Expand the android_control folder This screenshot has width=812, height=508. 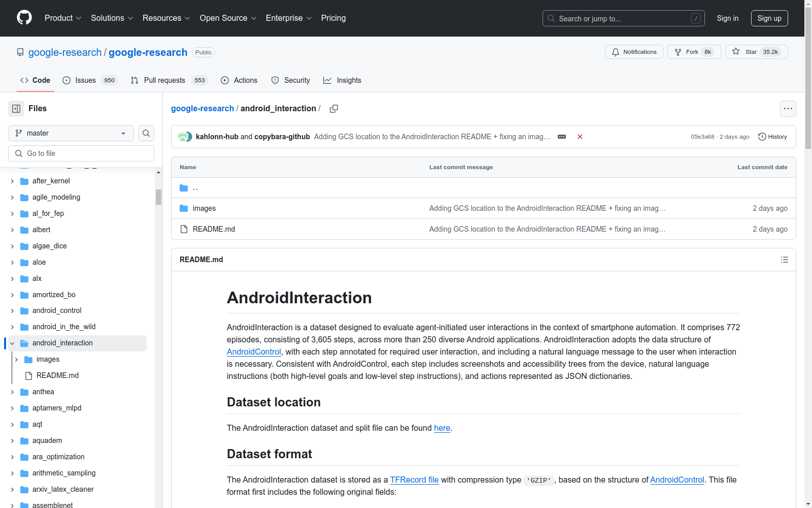pos(12,311)
